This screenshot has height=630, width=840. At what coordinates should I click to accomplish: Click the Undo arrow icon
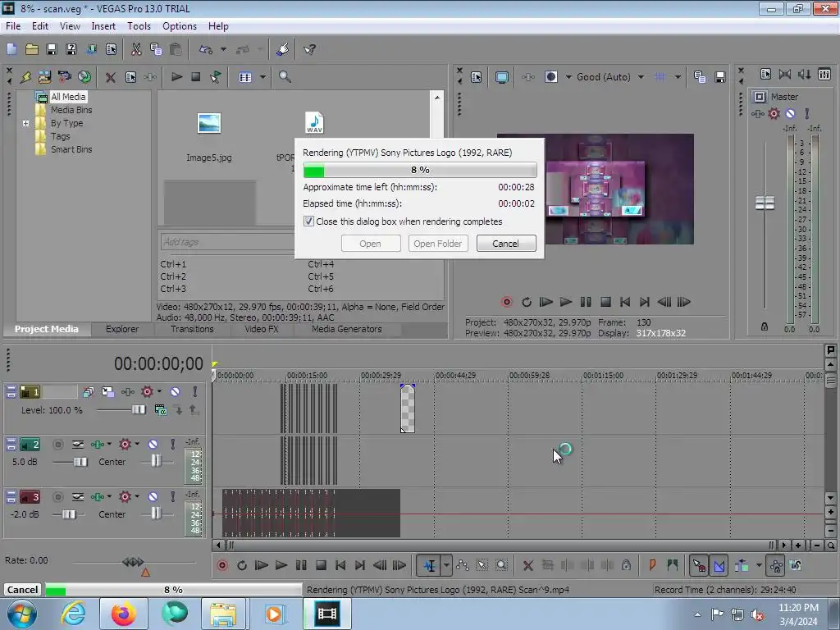tap(206, 49)
